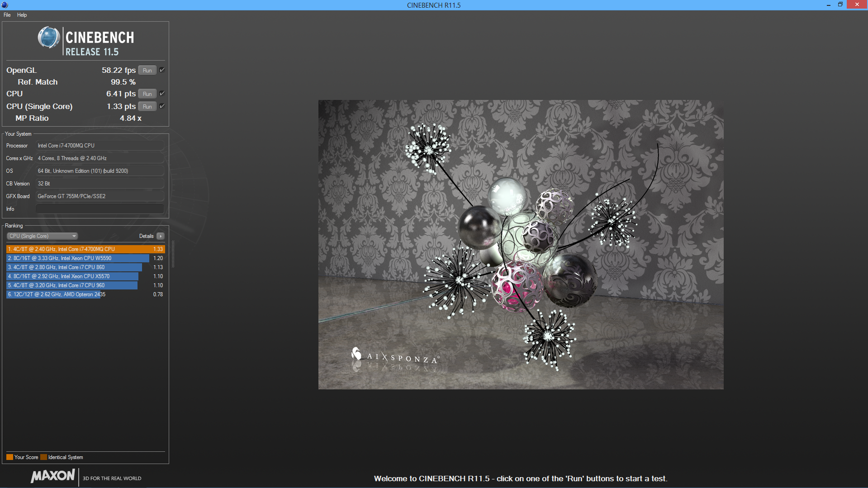Select the Processor field value
Viewport: 868px width, 488px height.
pos(100,146)
